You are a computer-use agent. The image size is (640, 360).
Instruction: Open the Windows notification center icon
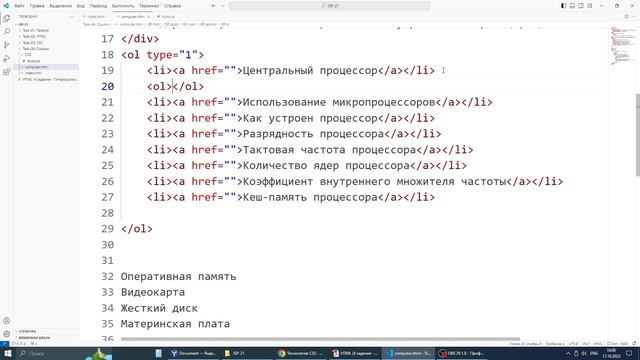(629, 353)
